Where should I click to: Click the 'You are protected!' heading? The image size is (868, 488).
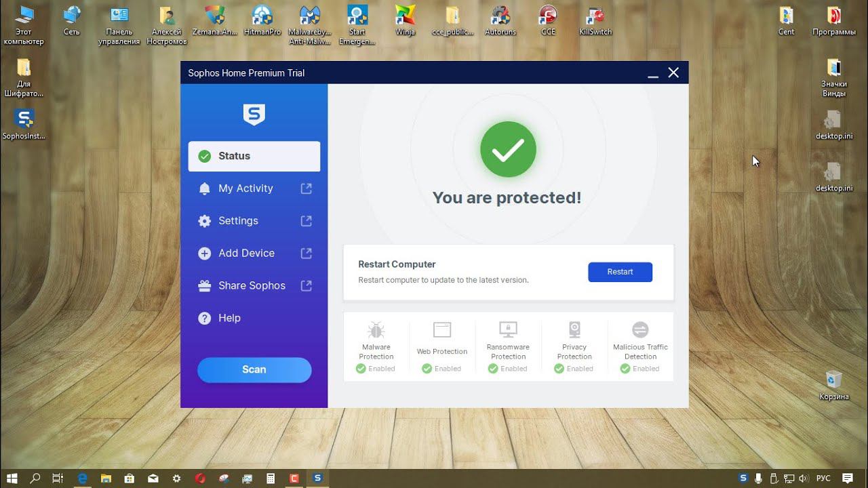coord(507,198)
